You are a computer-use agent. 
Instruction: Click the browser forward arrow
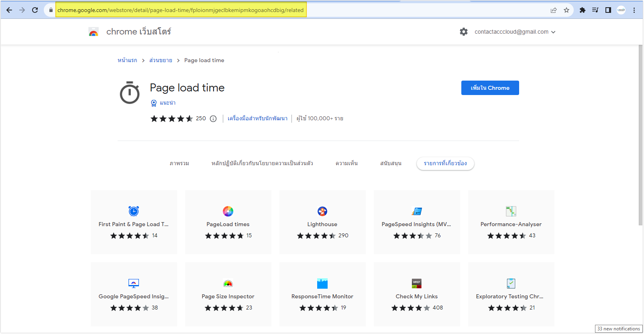click(x=22, y=10)
